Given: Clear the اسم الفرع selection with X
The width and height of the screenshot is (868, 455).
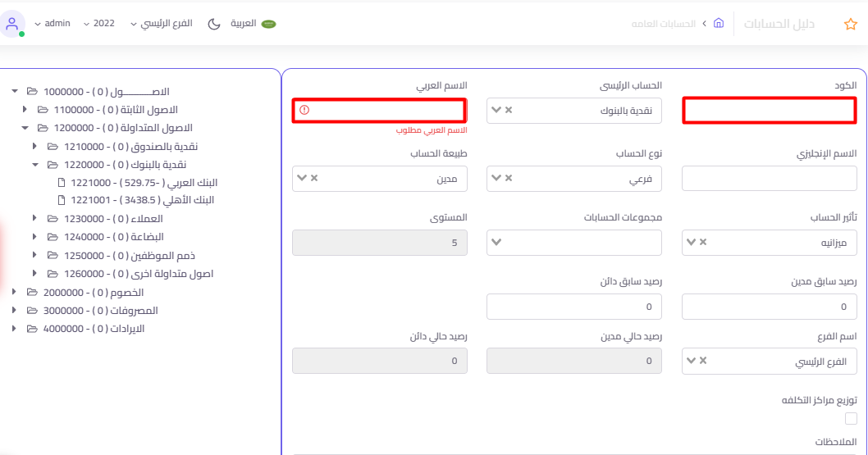Looking at the screenshot, I should pyautogui.click(x=703, y=361).
